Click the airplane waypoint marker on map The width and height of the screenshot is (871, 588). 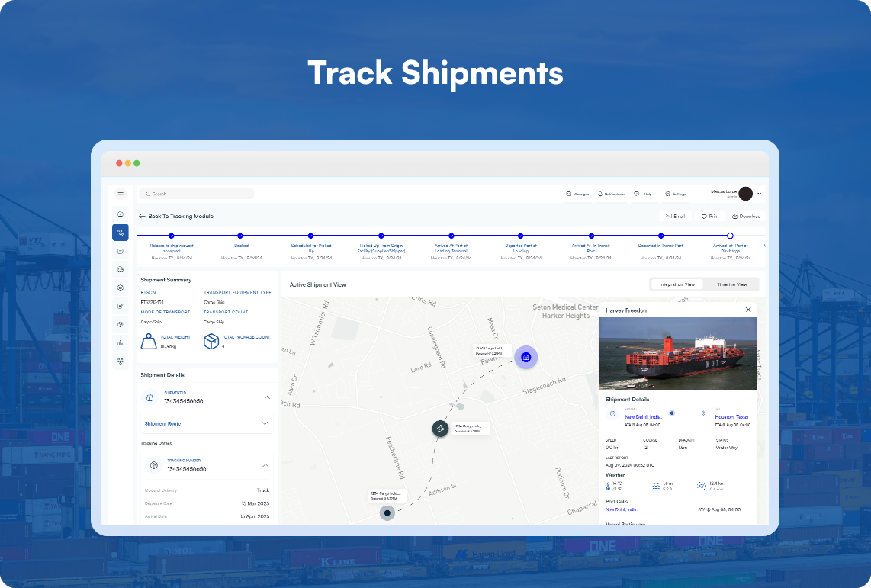coord(440,429)
